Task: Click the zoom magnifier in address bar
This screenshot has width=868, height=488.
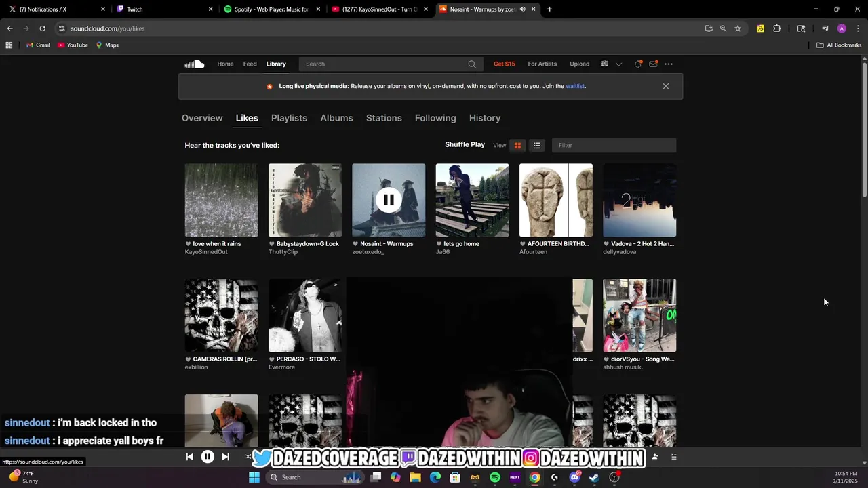Action: click(x=723, y=28)
